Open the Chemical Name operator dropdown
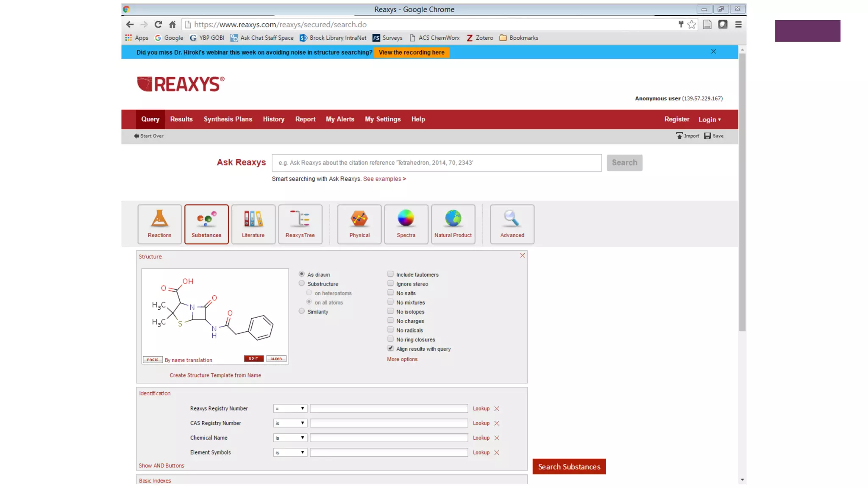868x488 pixels. pos(290,438)
